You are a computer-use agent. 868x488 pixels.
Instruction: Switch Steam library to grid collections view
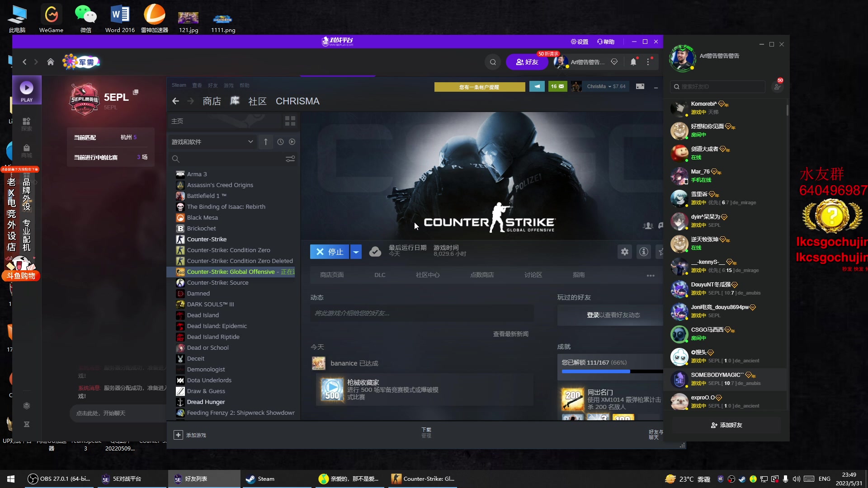290,121
